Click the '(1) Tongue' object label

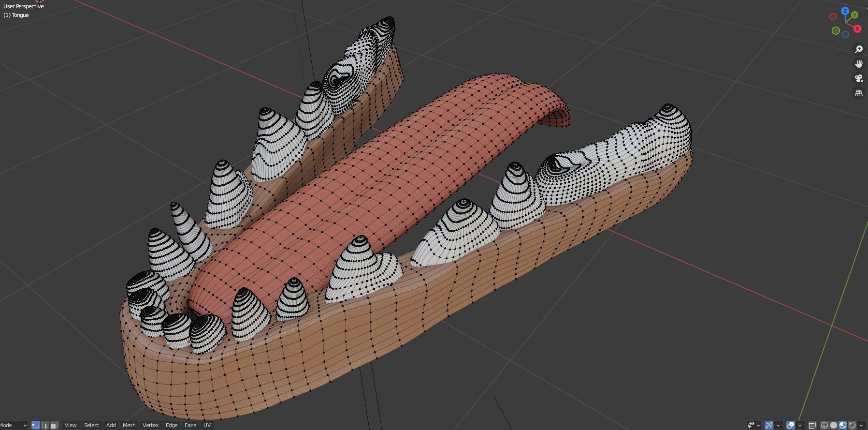[16, 15]
